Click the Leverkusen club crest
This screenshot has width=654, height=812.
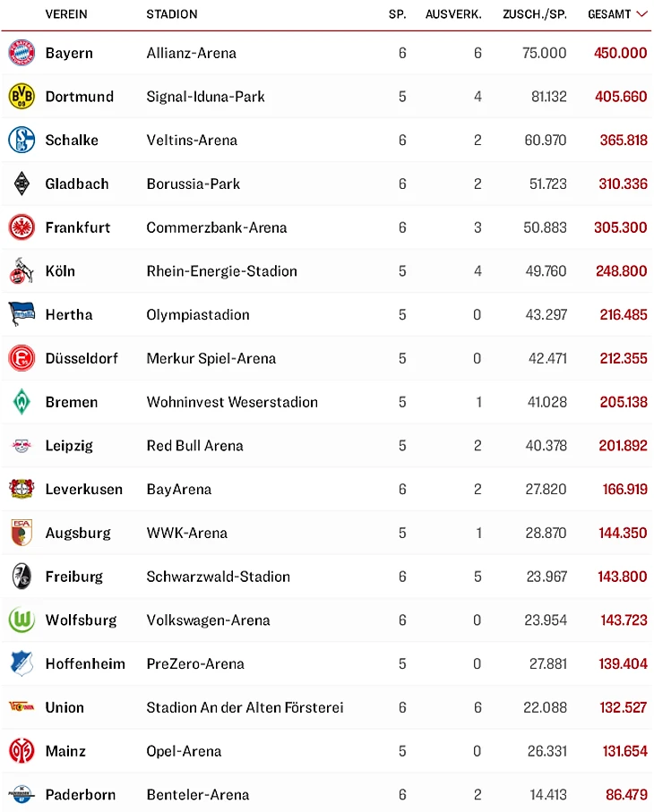[22, 489]
